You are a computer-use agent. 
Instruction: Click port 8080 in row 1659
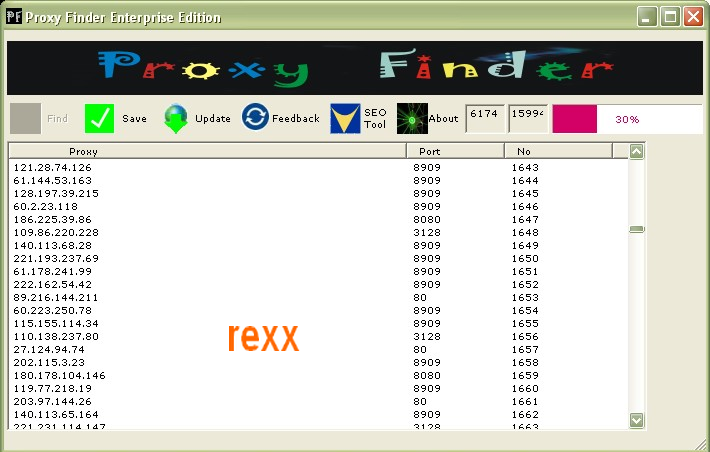tap(427, 375)
